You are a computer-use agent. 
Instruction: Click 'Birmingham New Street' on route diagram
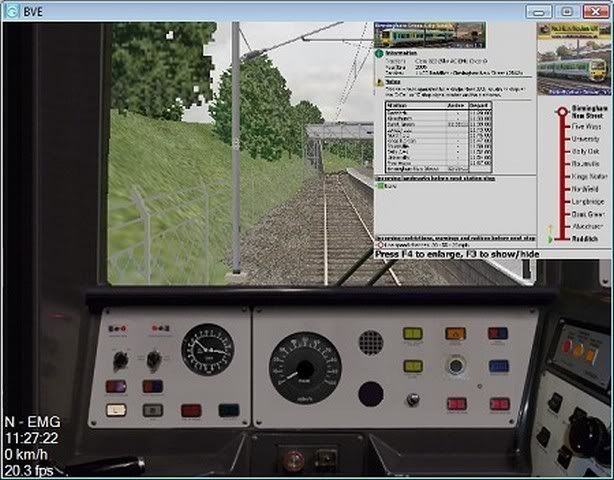pyautogui.click(x=589, y=112)
